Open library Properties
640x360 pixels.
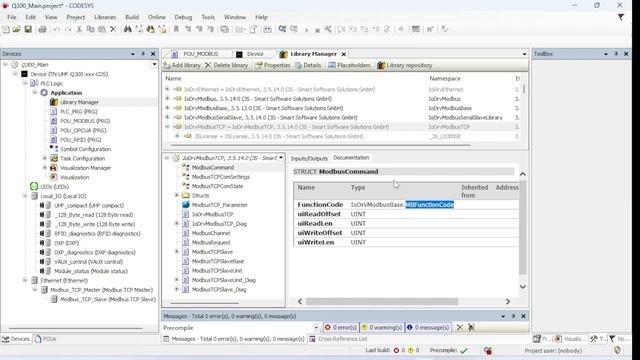[272, 65]
